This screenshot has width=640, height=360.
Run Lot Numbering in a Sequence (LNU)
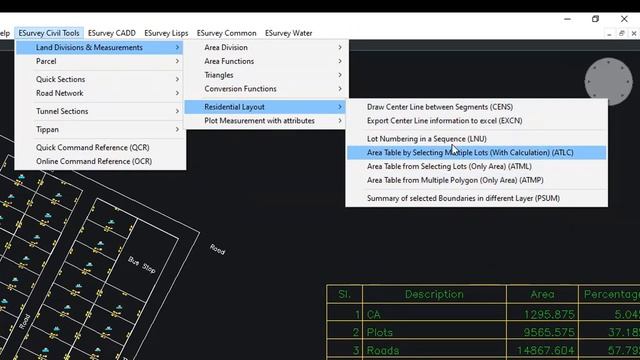(476, 139)
